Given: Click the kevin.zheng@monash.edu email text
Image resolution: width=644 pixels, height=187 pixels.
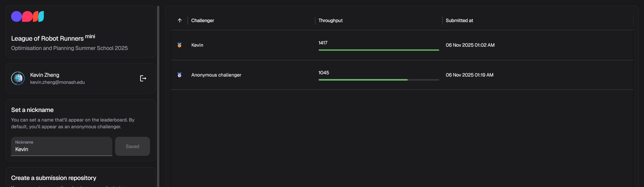Looking at the screenshot, I should click(x=57, y=82).
